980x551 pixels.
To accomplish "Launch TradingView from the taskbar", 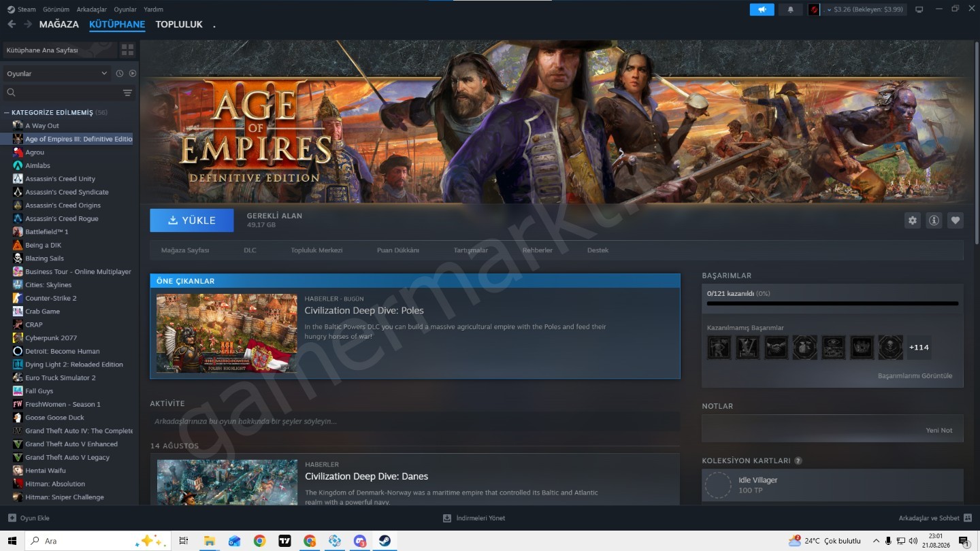I will point(284,541).
